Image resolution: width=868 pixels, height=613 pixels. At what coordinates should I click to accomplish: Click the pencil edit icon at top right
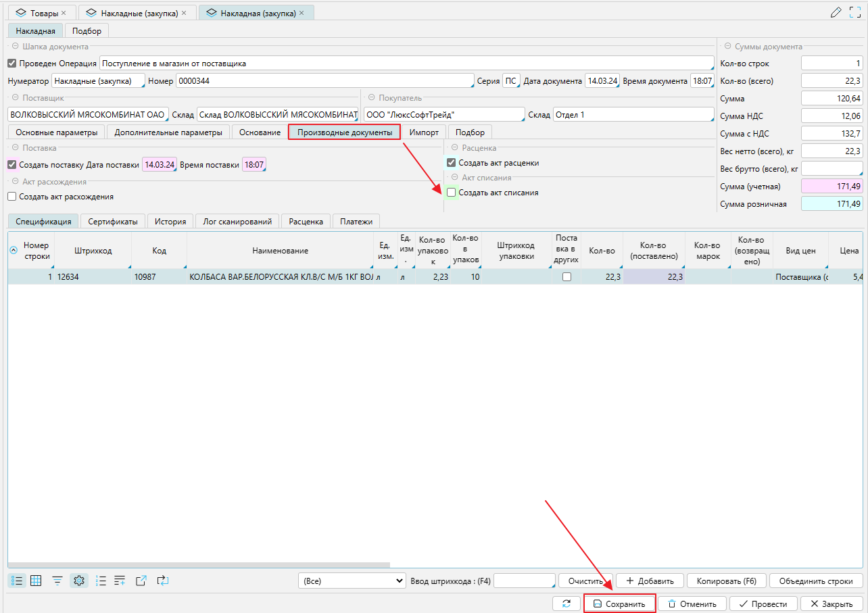pyautogui.click(x=836, y=12)
